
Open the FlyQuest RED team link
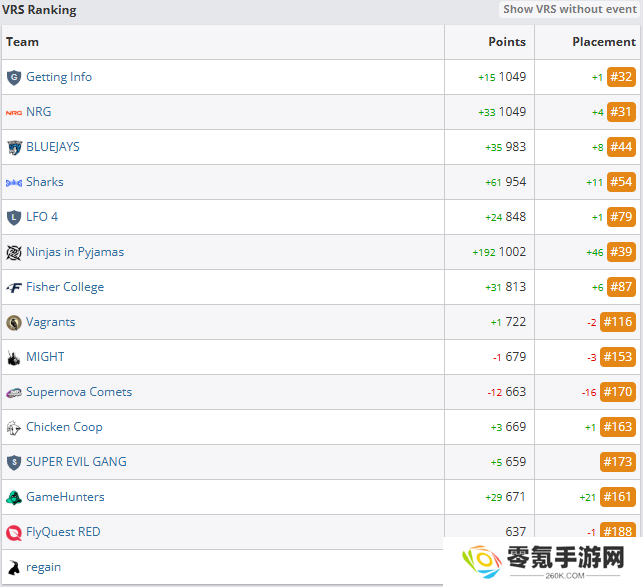[x=63, y=532]
